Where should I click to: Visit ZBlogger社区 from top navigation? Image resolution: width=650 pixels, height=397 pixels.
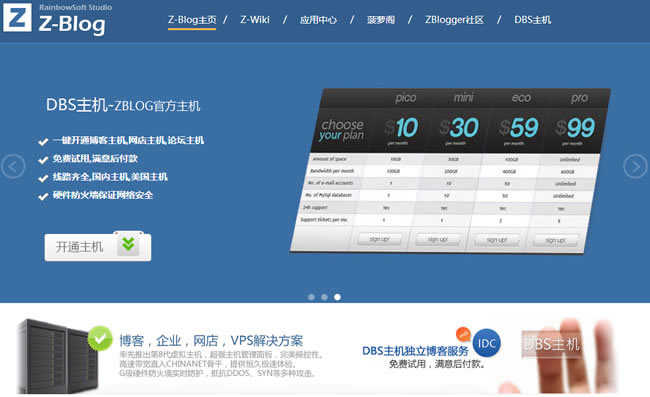tap(454, 20)
